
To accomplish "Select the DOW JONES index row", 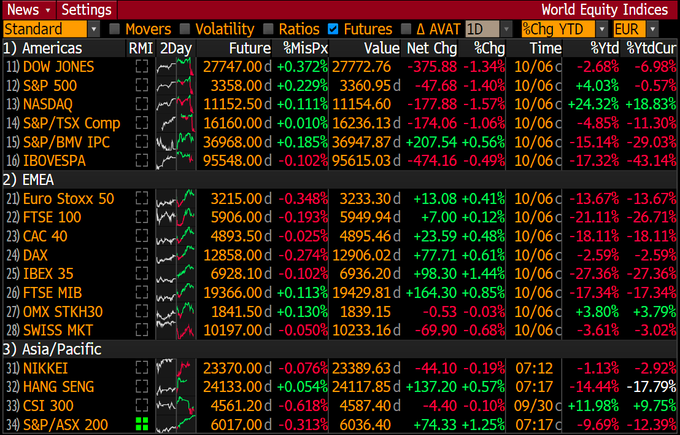I will coord(340,66).
